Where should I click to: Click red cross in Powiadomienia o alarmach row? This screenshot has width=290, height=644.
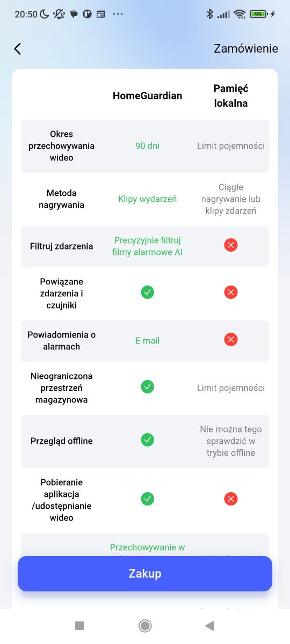[x=231, y=340]
